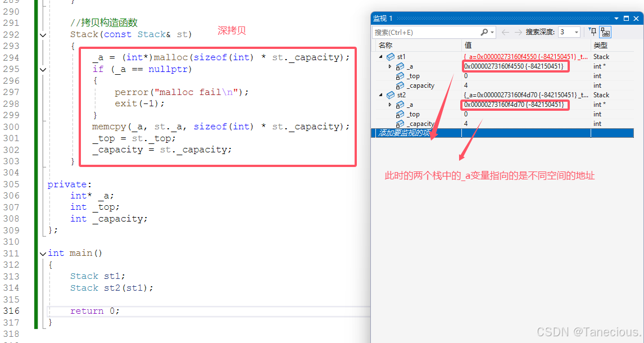
Task: Click the locked field icon of st1's _capacity
Action: pos(400,85)
